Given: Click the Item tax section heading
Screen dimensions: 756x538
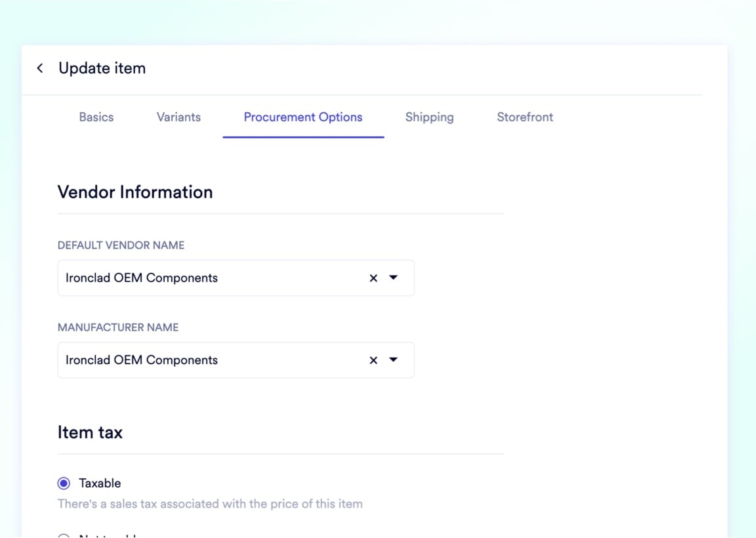Looking at the screenshot, I should [90, 432].
